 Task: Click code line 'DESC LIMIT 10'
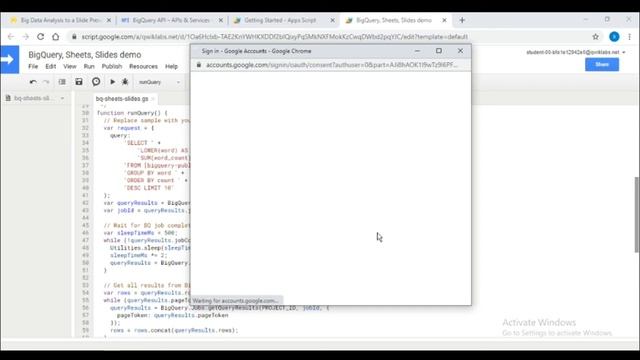click(149, 188)
